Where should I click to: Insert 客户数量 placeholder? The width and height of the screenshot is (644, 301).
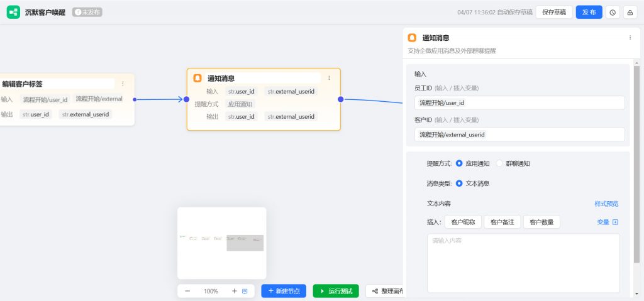pyautogui.click(x=541, y=222)
